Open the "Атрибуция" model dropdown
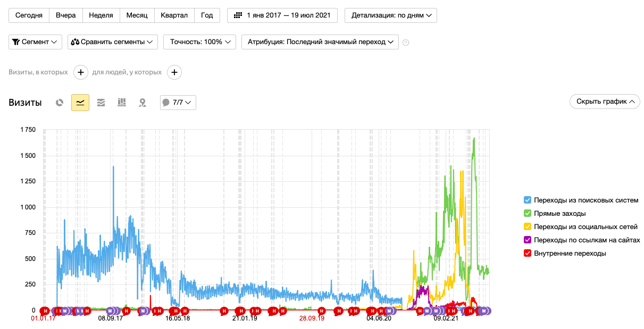Screen dimensions: 644x329 click(320, 42)
